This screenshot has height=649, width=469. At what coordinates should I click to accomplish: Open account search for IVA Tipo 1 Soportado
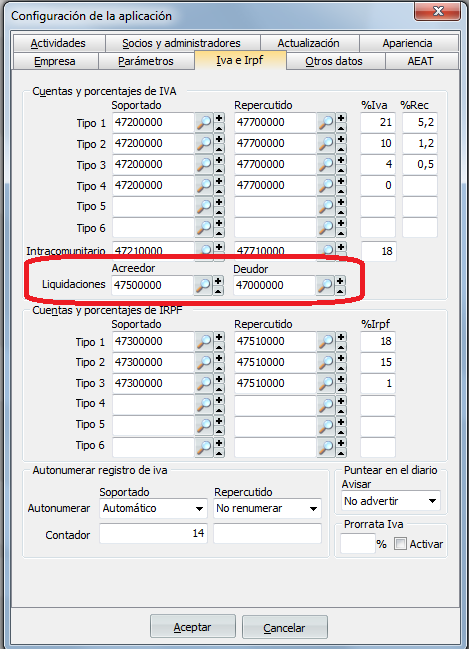(x=204, y=123)
